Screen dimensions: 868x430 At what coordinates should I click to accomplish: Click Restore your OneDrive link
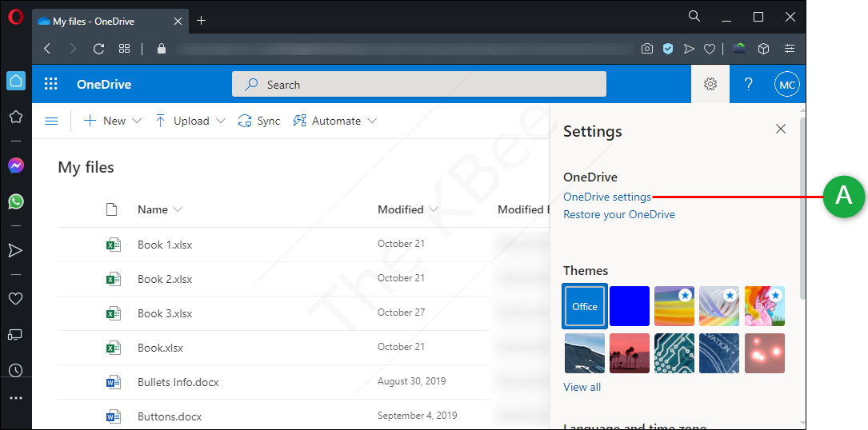point(619,214)
